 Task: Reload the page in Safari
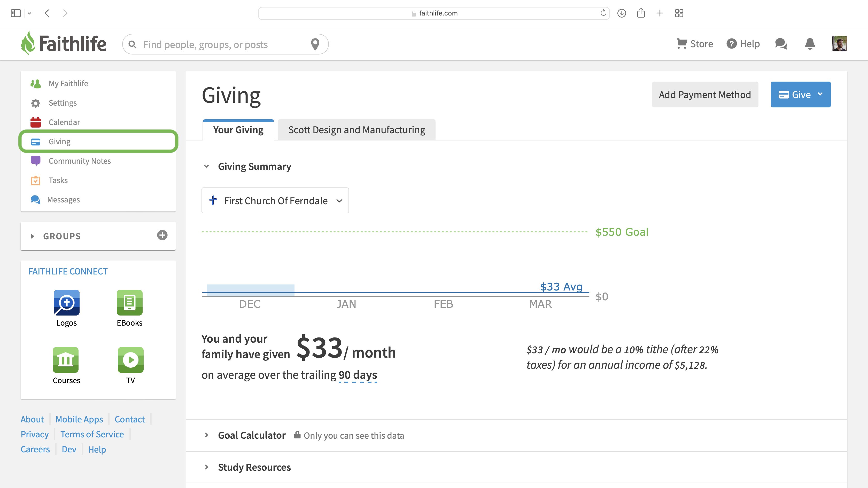(x=603, y=13)
